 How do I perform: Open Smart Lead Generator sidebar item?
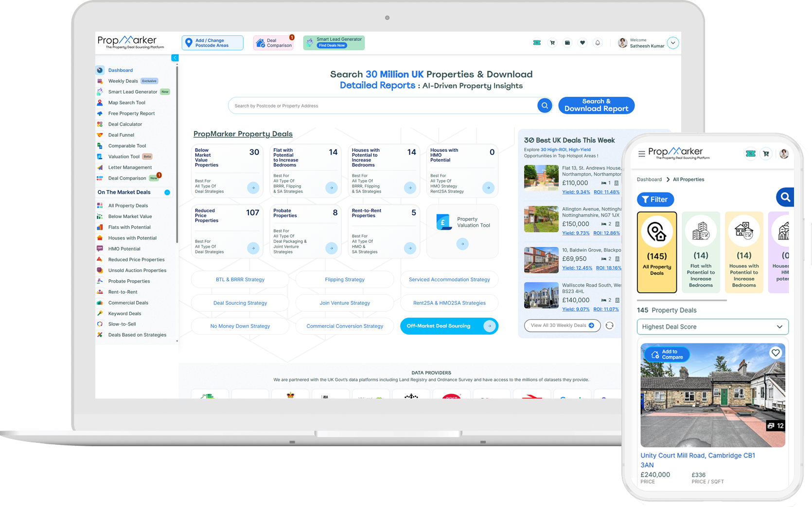point(133,91)
